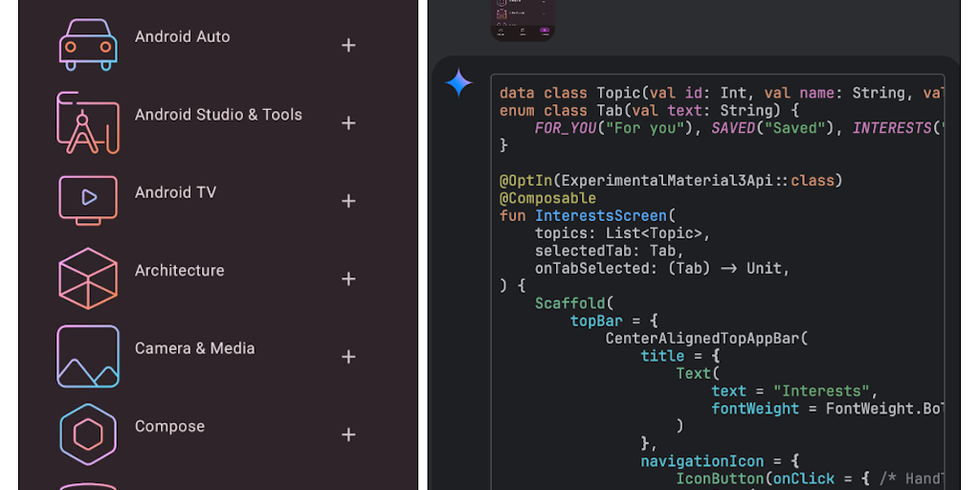Click the 'fun InterestsScreen(' line

click(x=588, y=215)
